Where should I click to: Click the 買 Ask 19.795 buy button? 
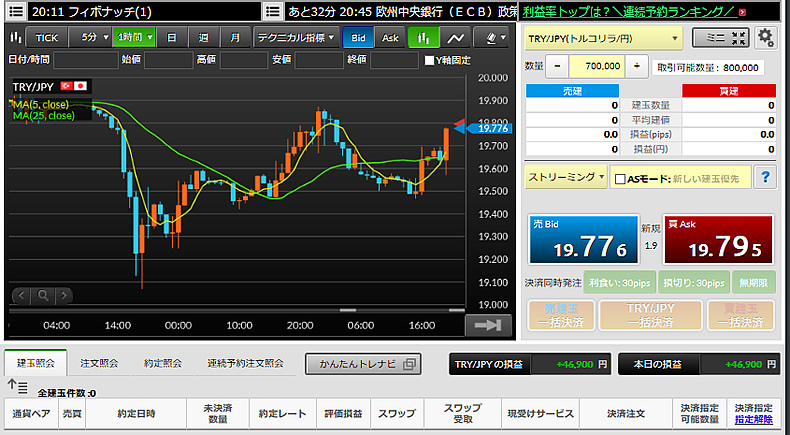[718, 239]
